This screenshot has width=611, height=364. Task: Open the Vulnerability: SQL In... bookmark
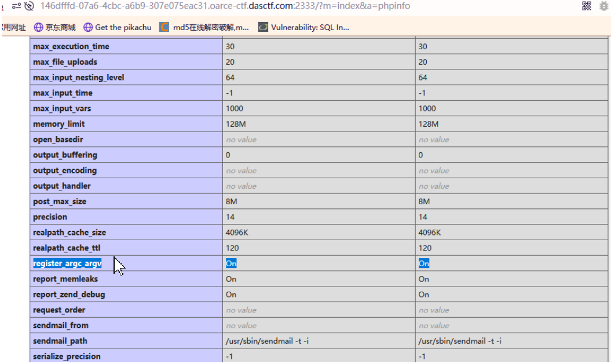[303, 27]
